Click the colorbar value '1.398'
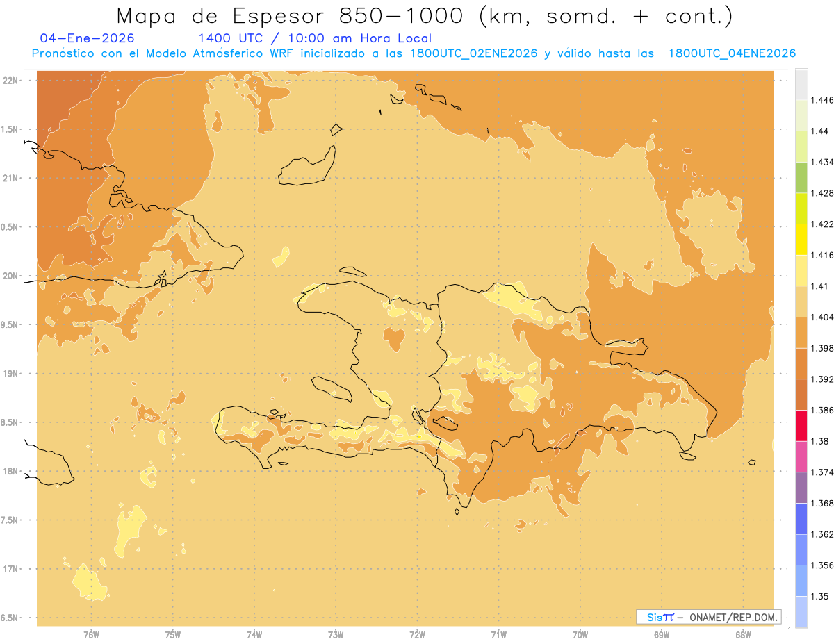834x644 pixels. (823, 348)
